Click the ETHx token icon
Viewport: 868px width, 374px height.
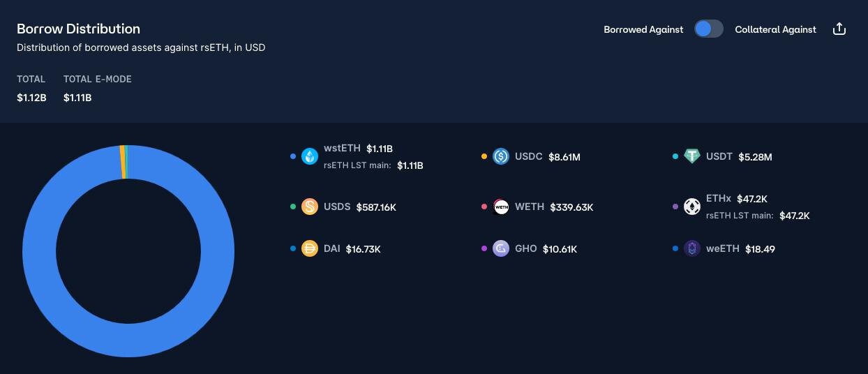coord(692,207)
